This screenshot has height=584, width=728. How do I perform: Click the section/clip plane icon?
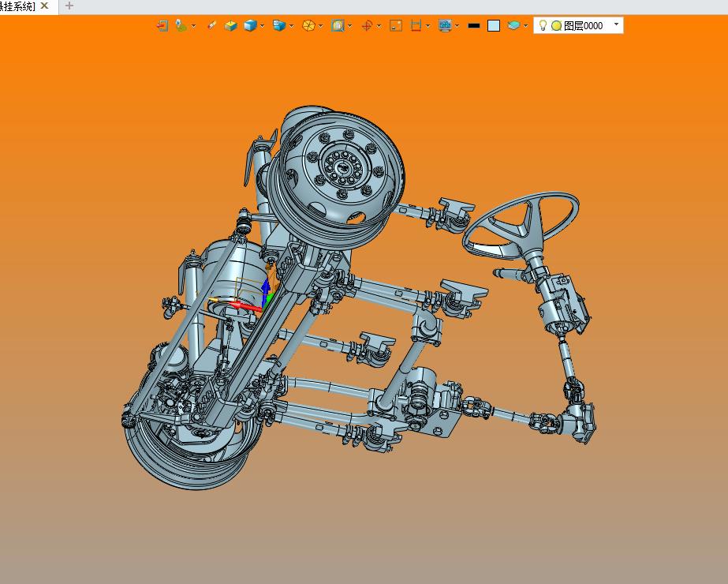pyautogui.click(x=416, y=25)
